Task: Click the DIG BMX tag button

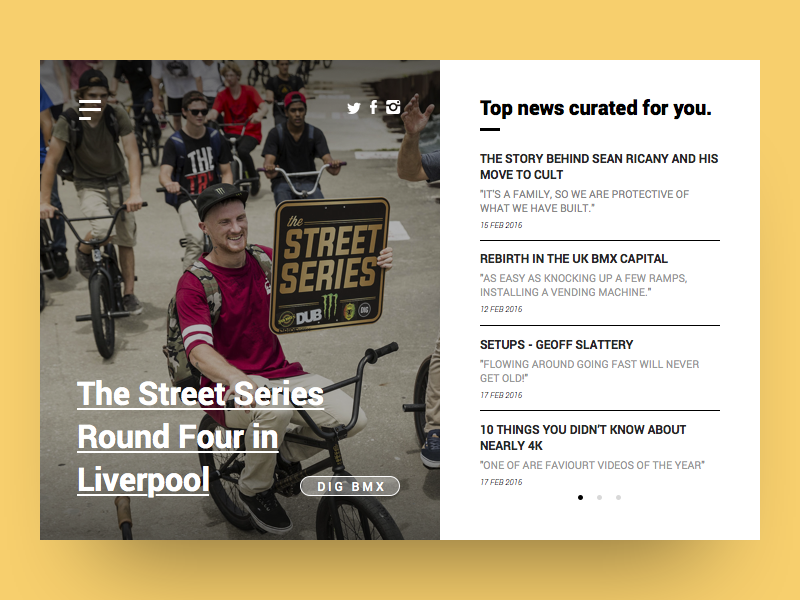Action: click(350, 486)
